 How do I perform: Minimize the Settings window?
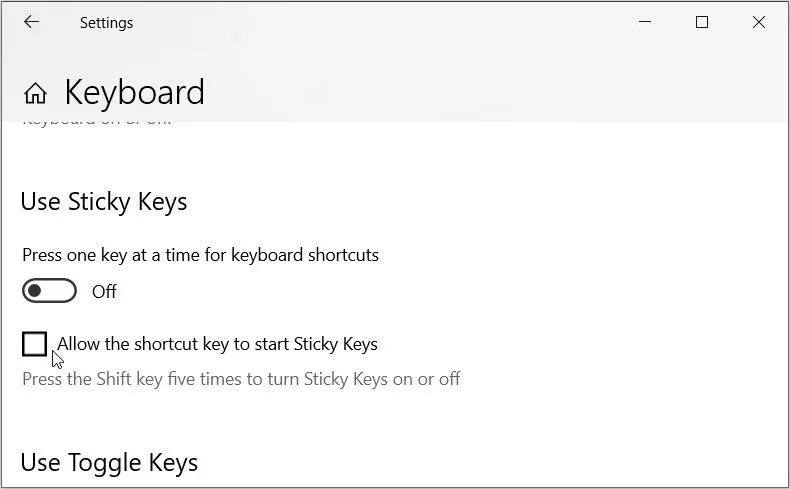point(645,22)
